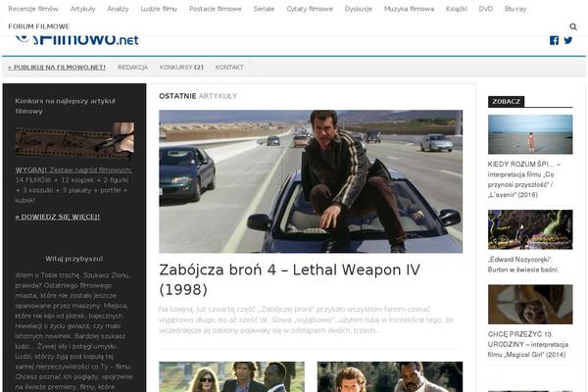Open Muzyka filmowa menu item

pos(409,9)
